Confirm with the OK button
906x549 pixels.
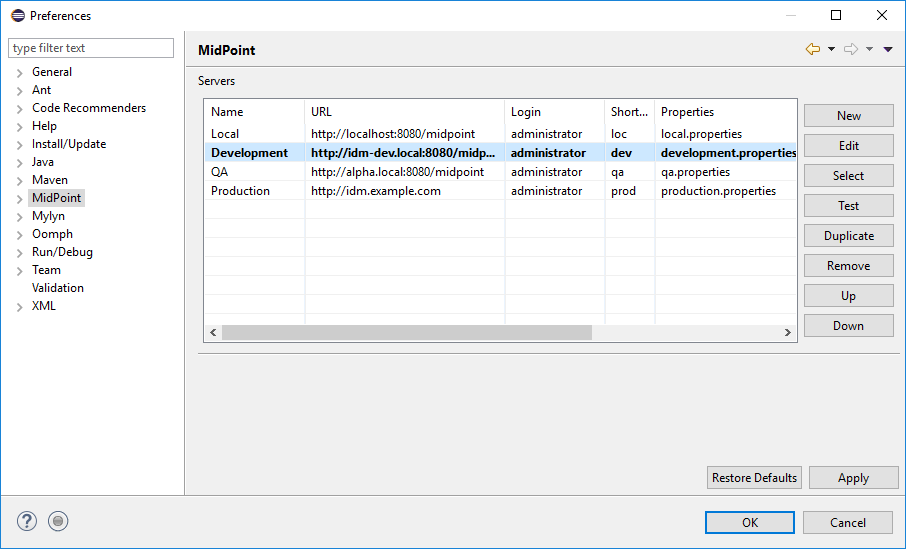[x=750, y=522]
